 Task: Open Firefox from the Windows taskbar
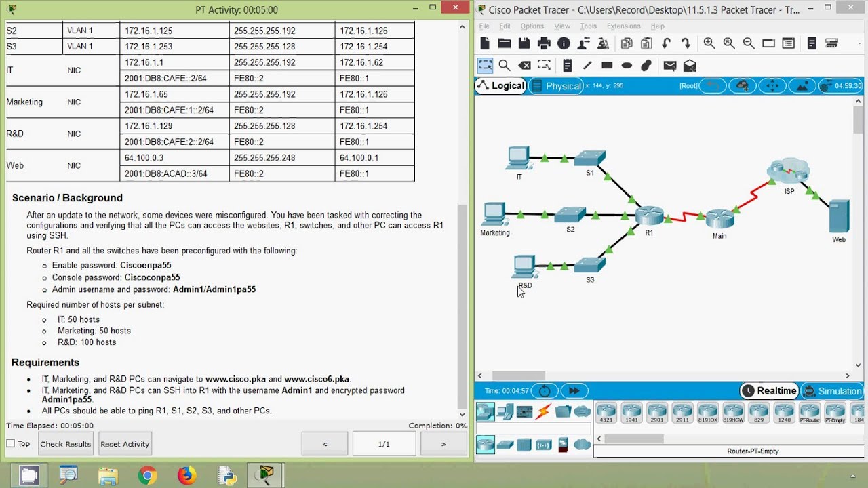pos(186,476)
